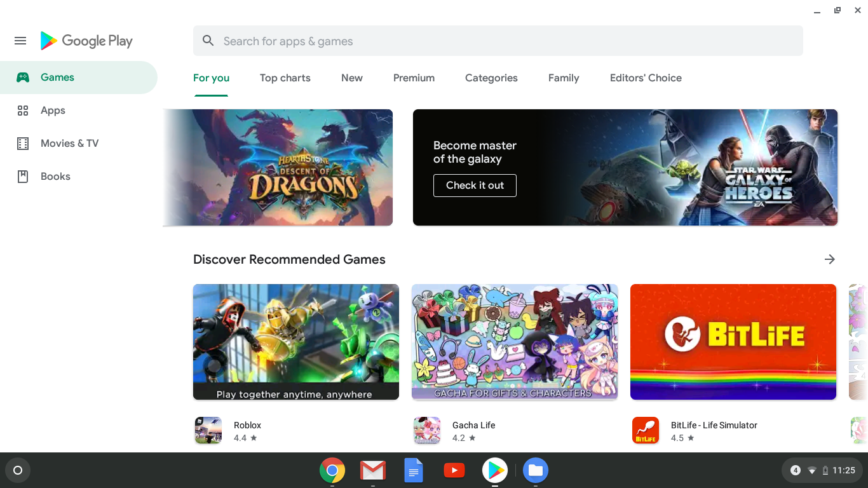Select Apps in the sidebar

pyautogui.click(x=53, y=111)
